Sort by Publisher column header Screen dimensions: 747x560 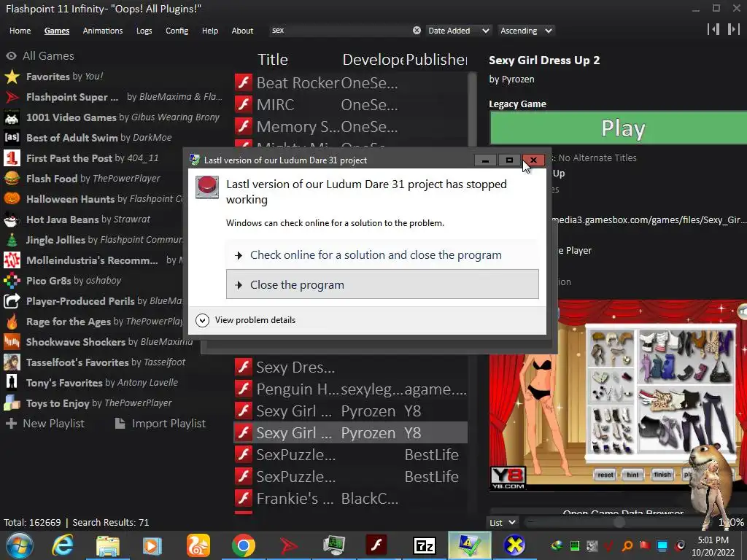(436, 60)
